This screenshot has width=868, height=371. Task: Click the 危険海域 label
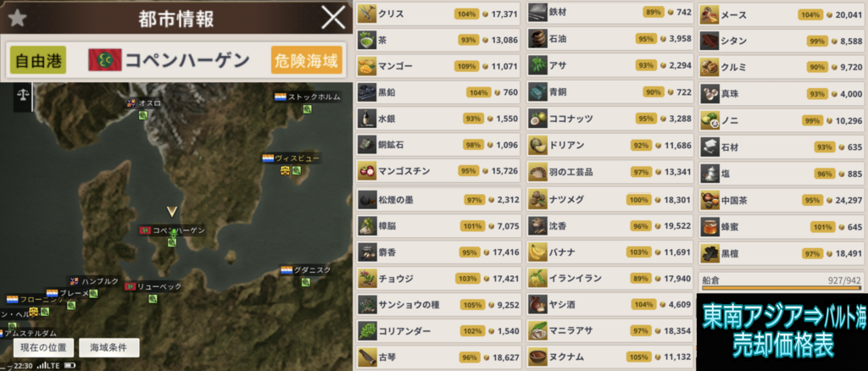tap(307, 59)
